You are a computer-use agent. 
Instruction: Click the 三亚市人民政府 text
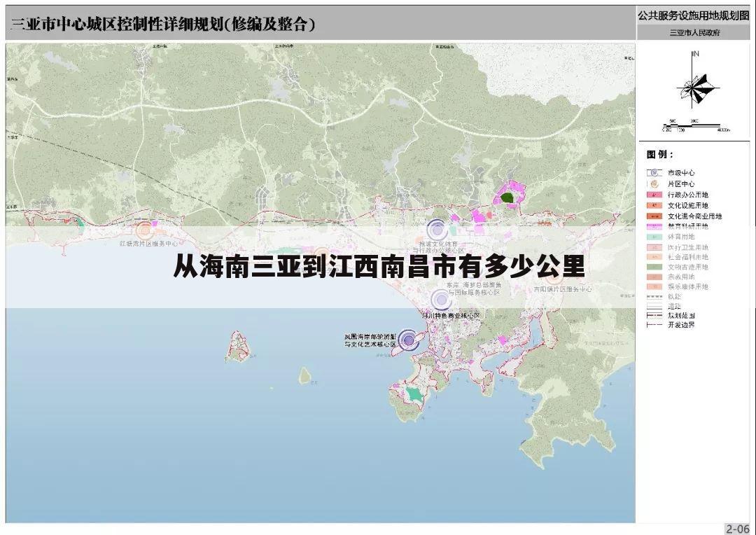694,33
